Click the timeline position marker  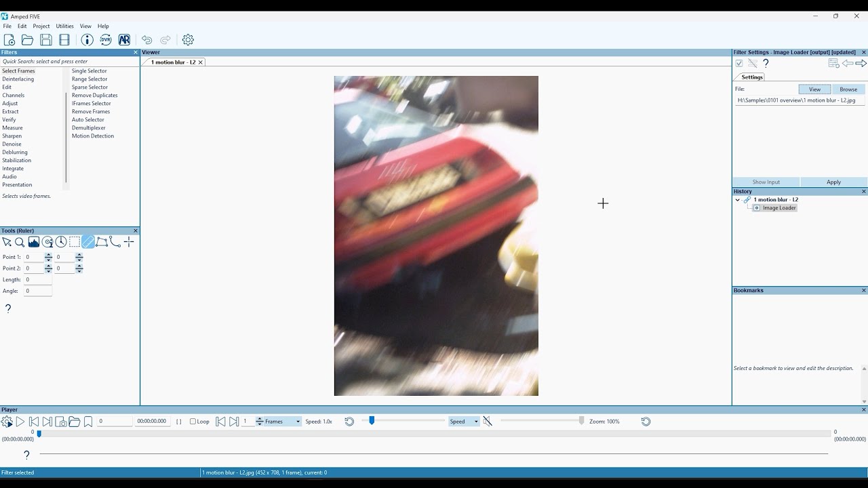tap(39, 434)
